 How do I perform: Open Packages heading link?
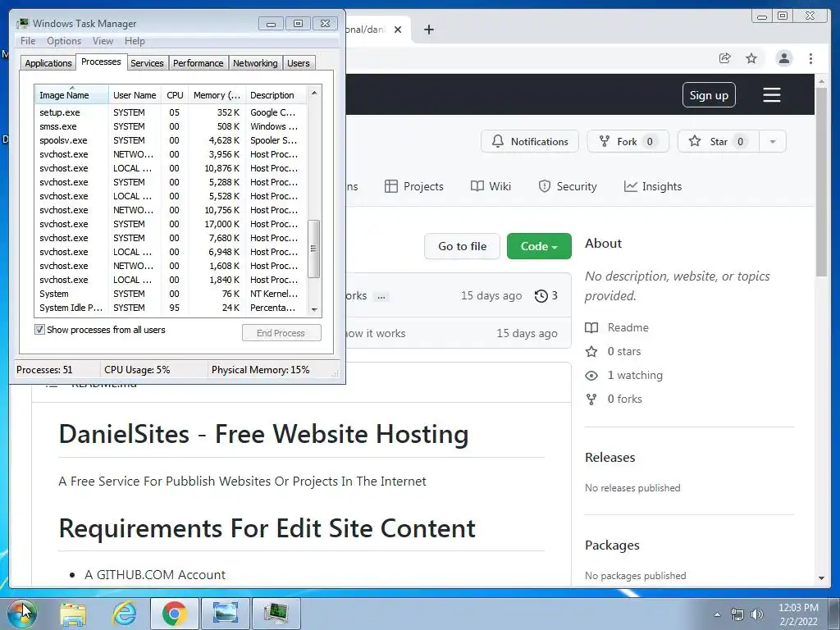pos(612,546)
